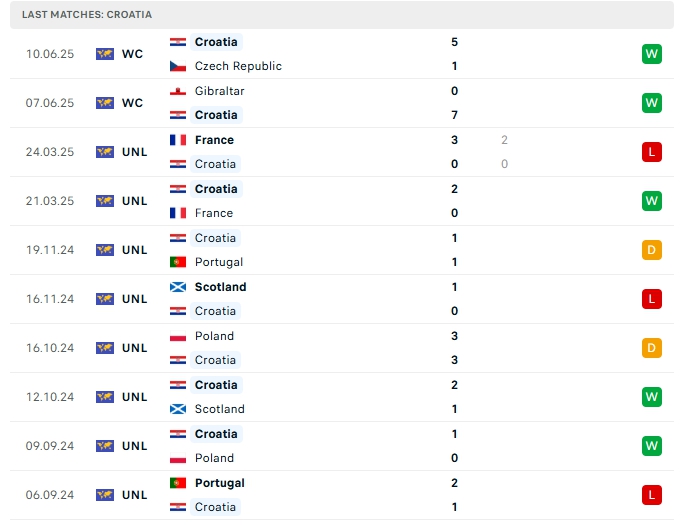Click the Last Matches: Croatia header
686x525 pixels.
tap(87, 14)
